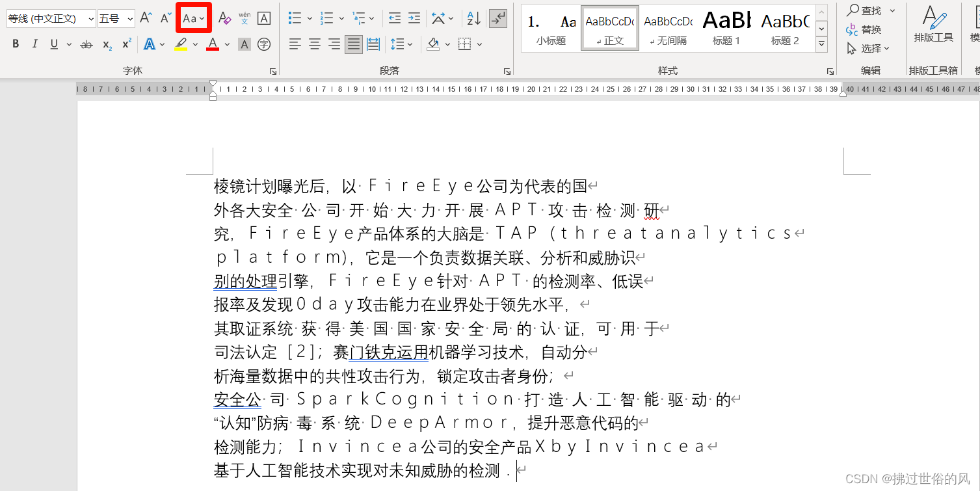Toggle underline formatting

tap(53, 44)
